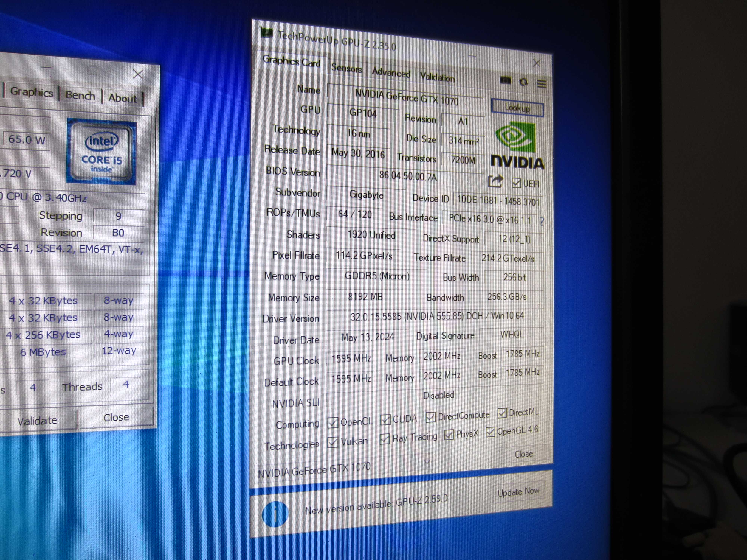Image resolution: width=747 pixels, height=560 pixels.
Task: Click the Memory Size value 8192 MB
Action: coord(365,297)
